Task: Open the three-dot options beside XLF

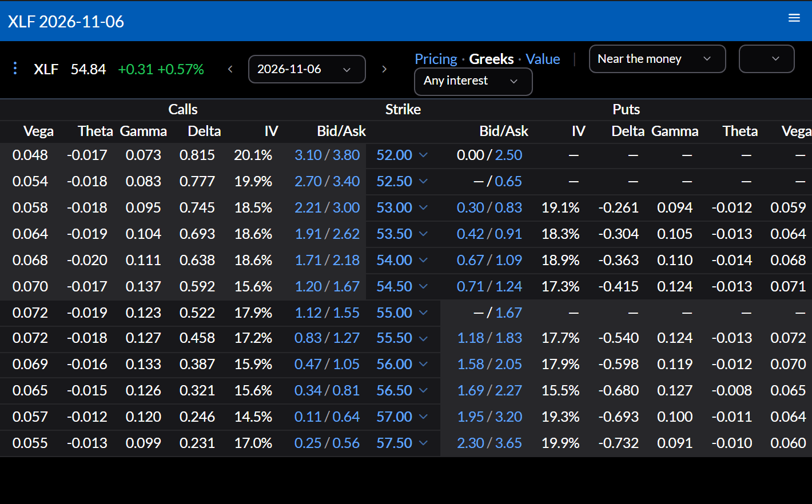Action: click(15, 69)
